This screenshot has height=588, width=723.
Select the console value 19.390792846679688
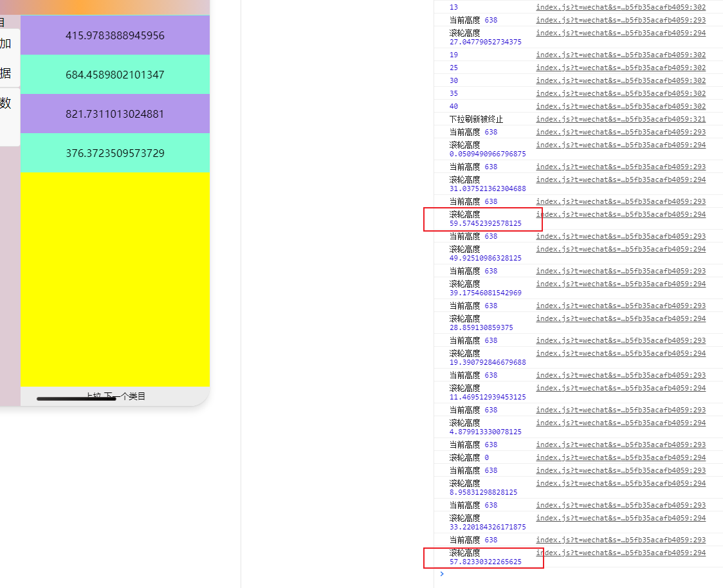pos(488,362)
